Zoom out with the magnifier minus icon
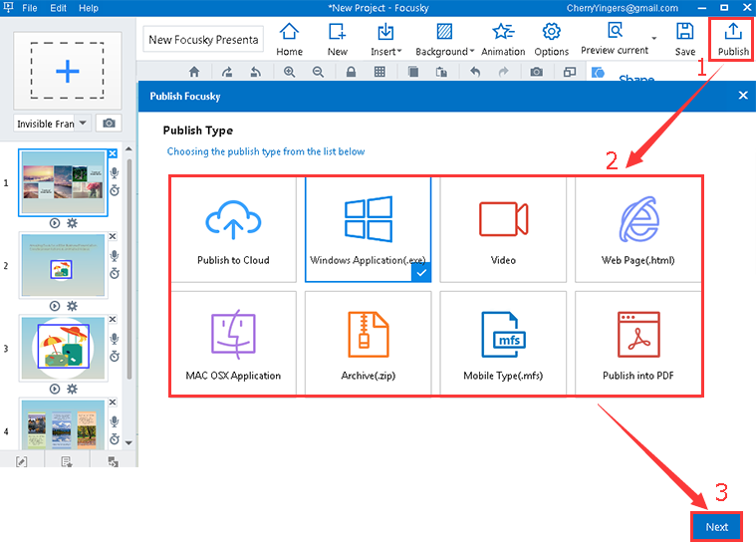 318,72
